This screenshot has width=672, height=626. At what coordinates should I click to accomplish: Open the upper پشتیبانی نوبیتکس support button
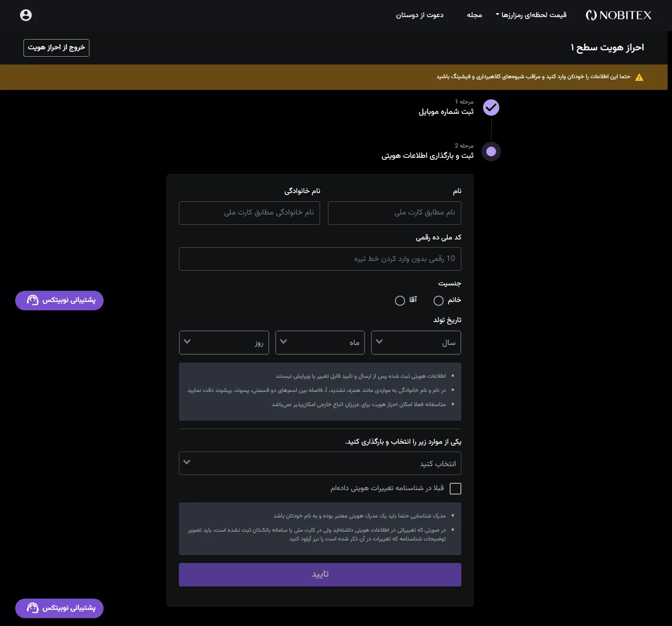[x=59, y=300]
